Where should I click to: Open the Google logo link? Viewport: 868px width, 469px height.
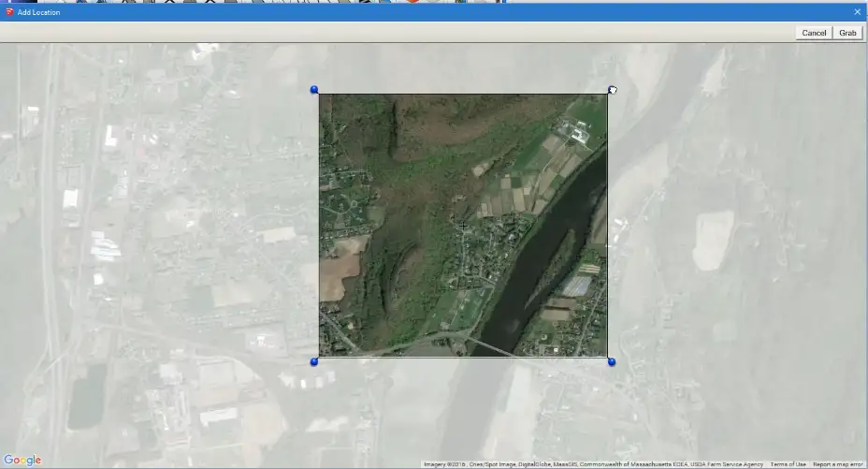point(22,461)
